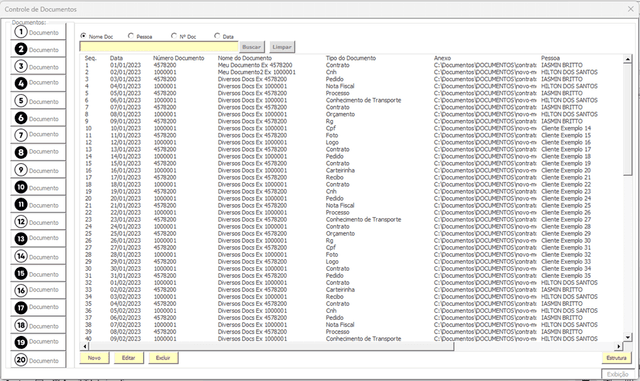Open Documento number 10 in sidebar
The width and height of the screenshot is (640, 381).
(38, 187)
